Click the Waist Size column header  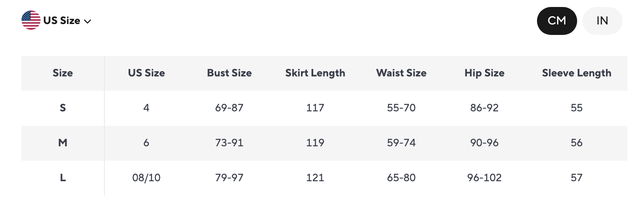(x=401, y=73)
